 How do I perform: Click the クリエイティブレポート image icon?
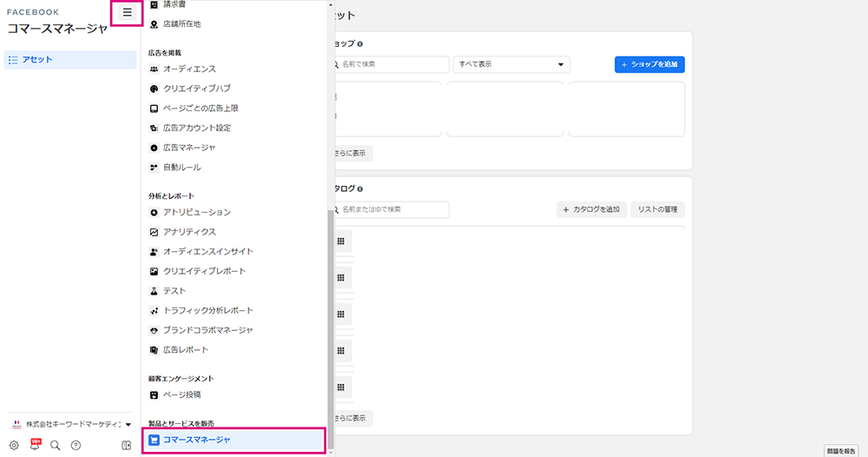tap(154, 271)
